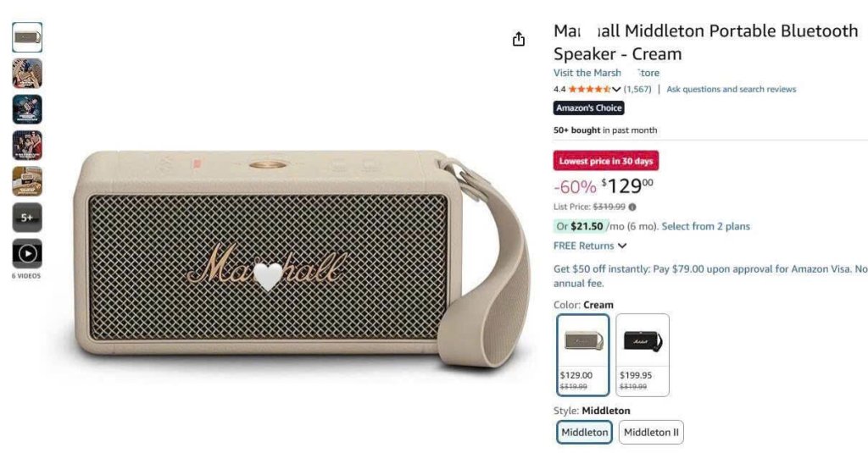Select the first speaker thumbnail image
The height and width of the screenshot is (453, 868).
[27, 37]
